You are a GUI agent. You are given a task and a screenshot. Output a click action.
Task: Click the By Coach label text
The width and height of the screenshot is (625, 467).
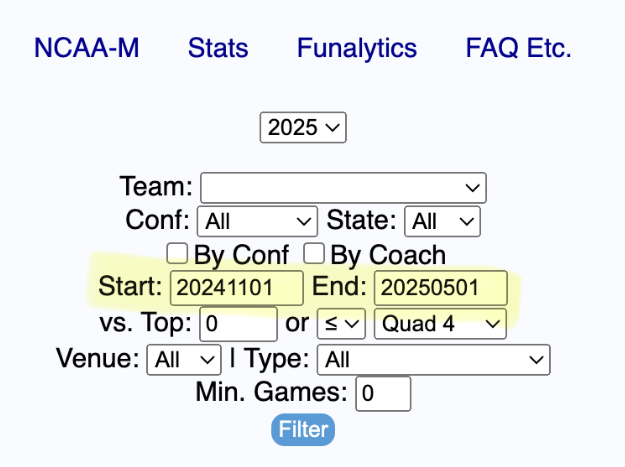click(388, 255)
